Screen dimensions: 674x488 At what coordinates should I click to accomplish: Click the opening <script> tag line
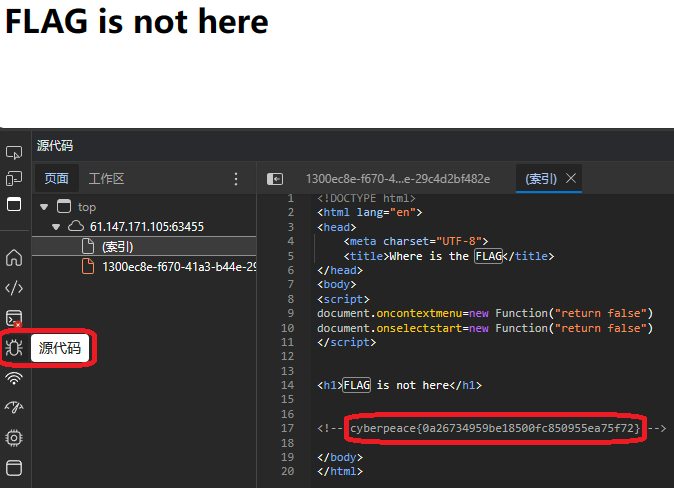tap(343, 299)
